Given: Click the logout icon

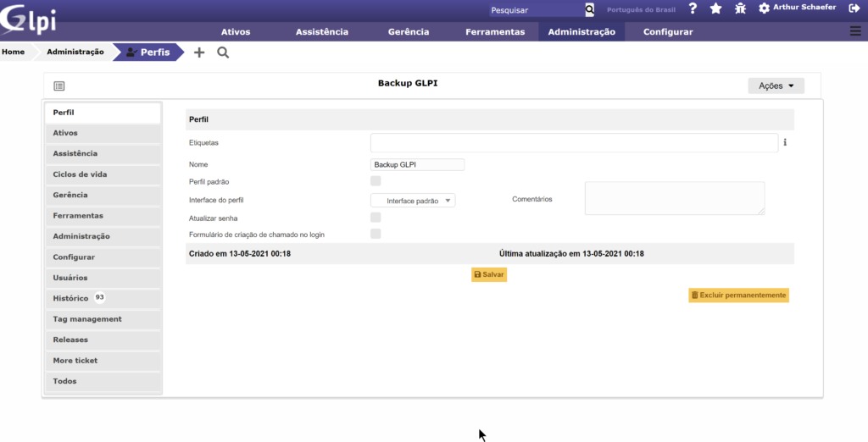Looking at the screenshot, I should 854,8.
